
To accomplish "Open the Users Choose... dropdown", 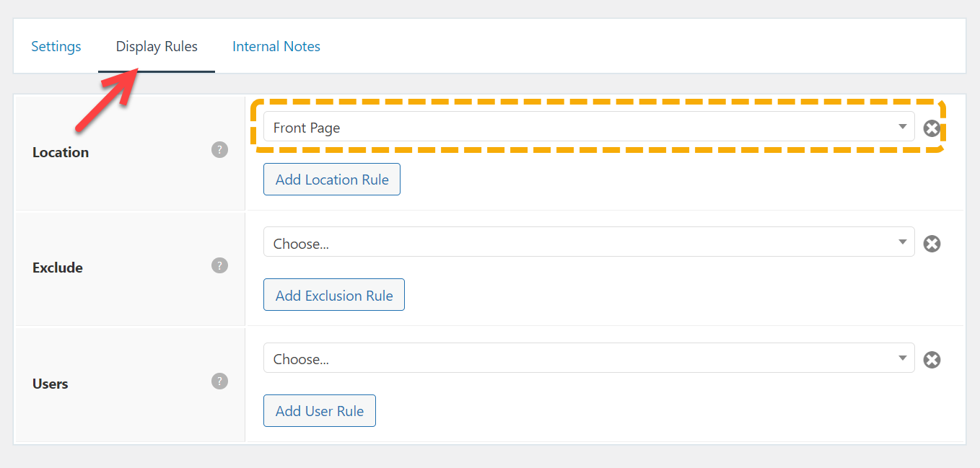I will pos(577,358).
